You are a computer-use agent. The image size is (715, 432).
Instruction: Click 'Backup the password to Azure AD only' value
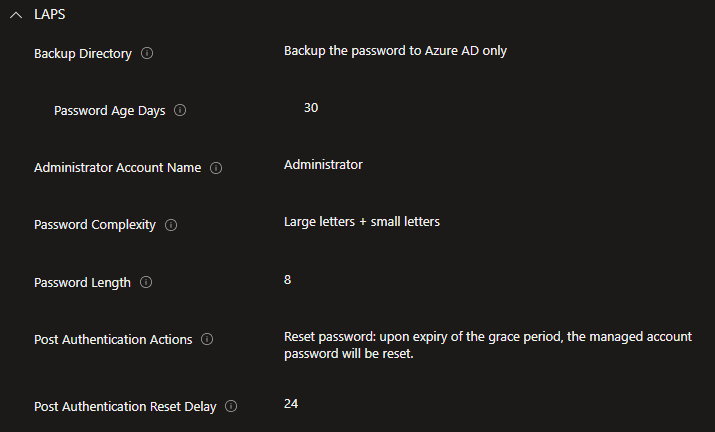[395, 51]
